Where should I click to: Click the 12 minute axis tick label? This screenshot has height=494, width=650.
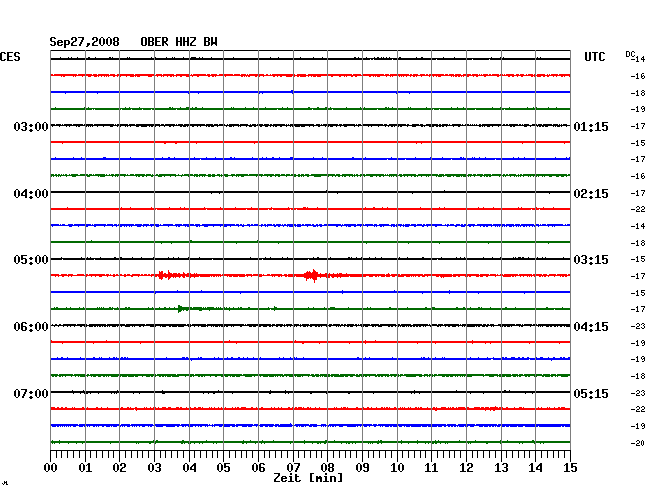click(x=466, y=467)
